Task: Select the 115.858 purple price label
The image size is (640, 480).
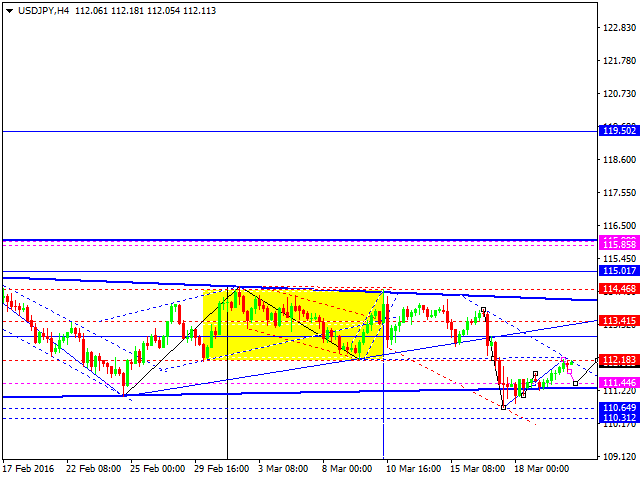Action: click(x=619, y=244)
